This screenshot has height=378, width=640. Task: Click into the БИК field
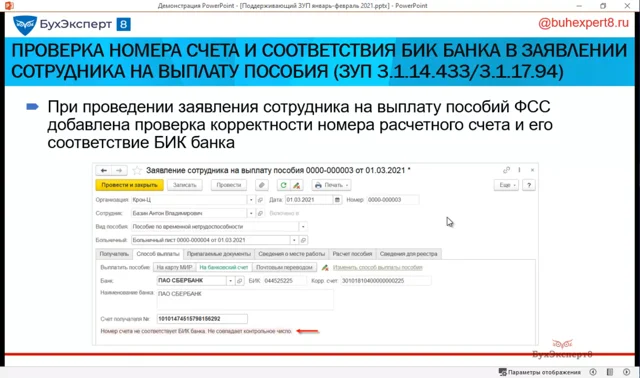click(284, 281)
